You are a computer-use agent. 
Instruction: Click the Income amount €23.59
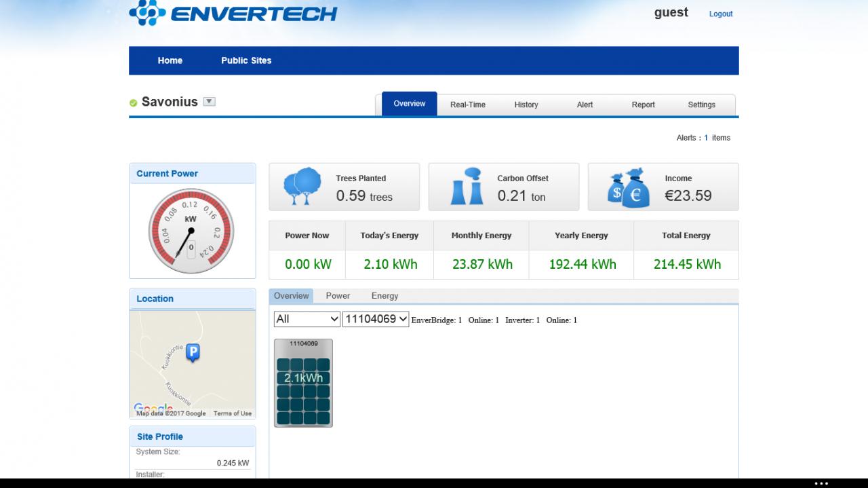point(688,196)
